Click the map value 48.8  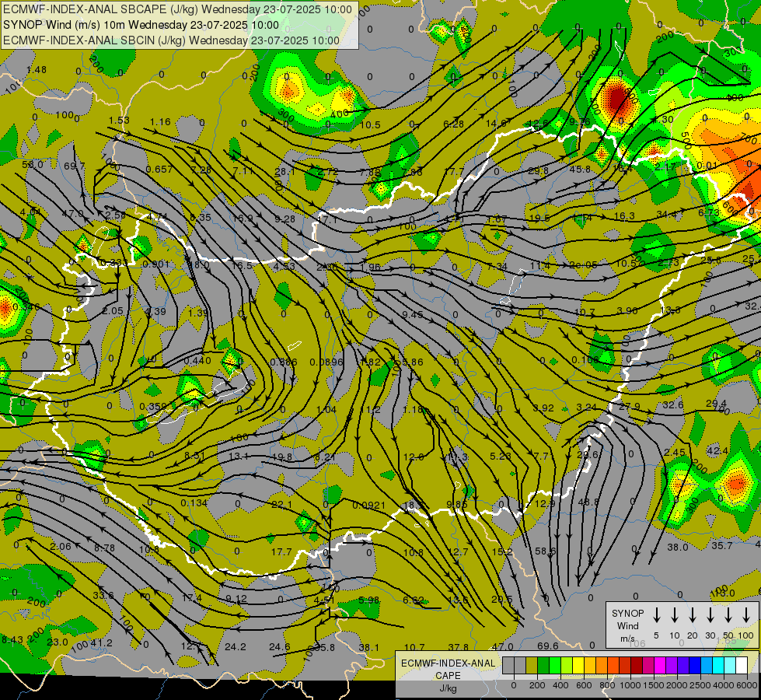(588, 502)
